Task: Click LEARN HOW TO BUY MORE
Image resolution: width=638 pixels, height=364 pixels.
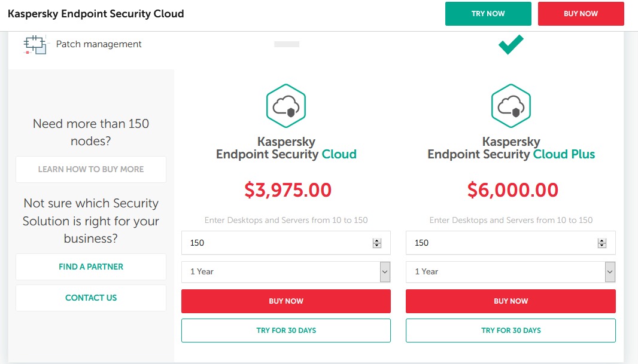Action: 91,169
